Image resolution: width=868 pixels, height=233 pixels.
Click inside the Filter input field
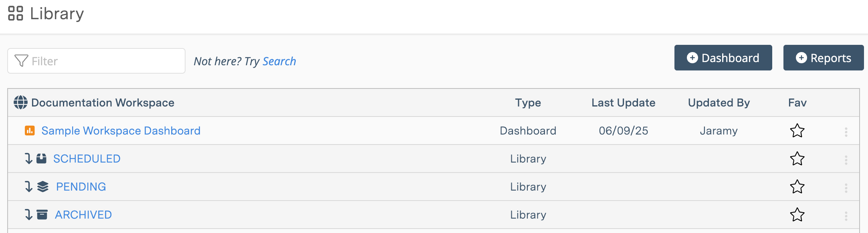point(96,61)
